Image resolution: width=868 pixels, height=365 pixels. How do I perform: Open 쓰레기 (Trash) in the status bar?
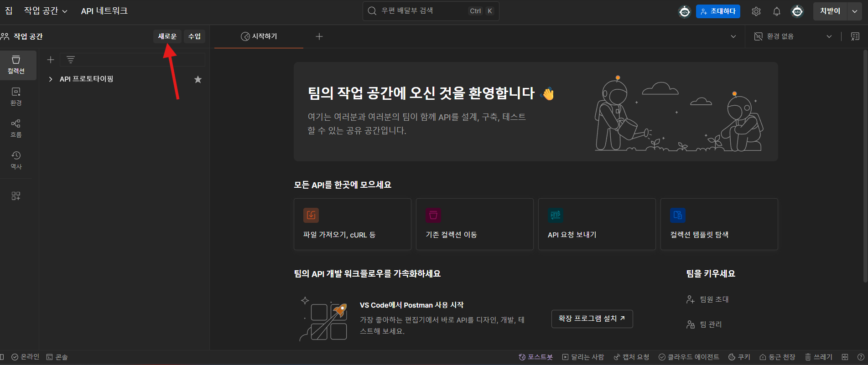819,357
